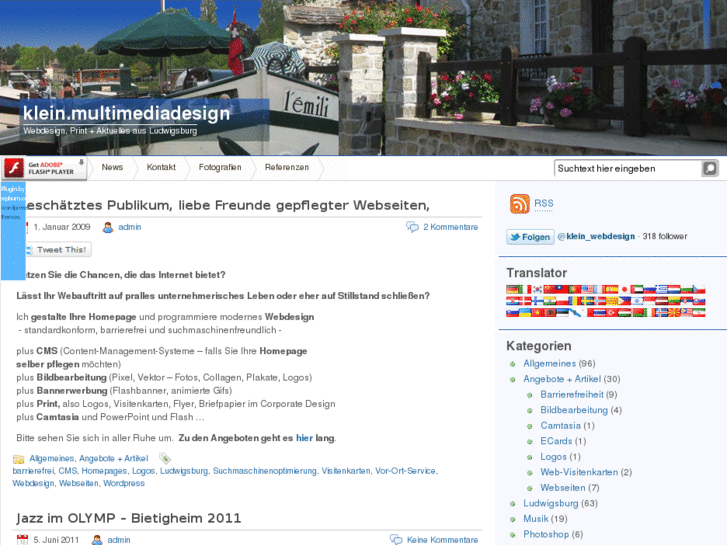The height and width of the screenshot is (545, 727).
Task: Click the Twitter Folgen button
Action: tap(530, 237)
